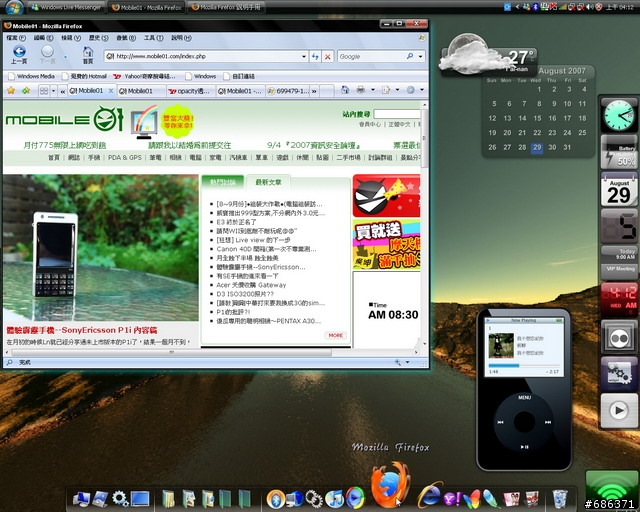Click the red digital clock gadget

[619, 299]
